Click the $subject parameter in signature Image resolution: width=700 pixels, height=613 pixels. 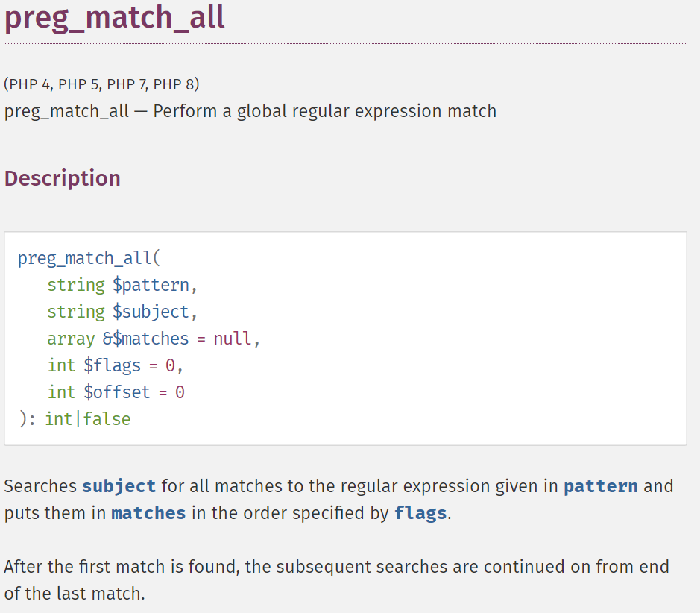151,312
